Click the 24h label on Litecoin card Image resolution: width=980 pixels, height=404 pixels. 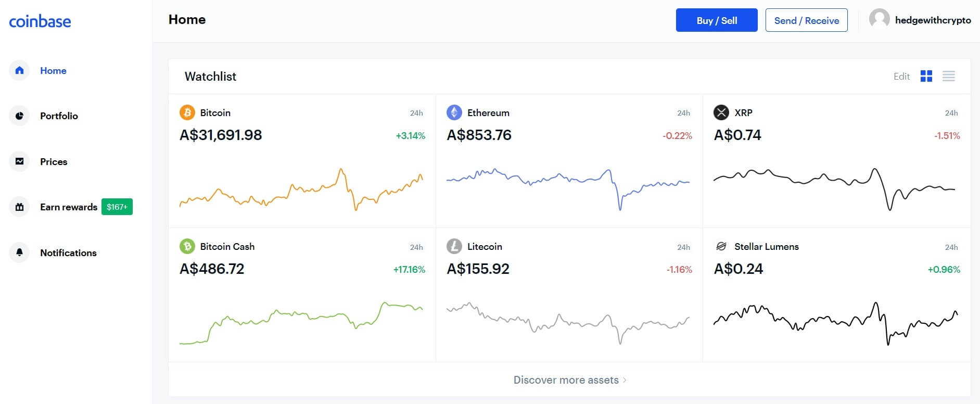683,247
